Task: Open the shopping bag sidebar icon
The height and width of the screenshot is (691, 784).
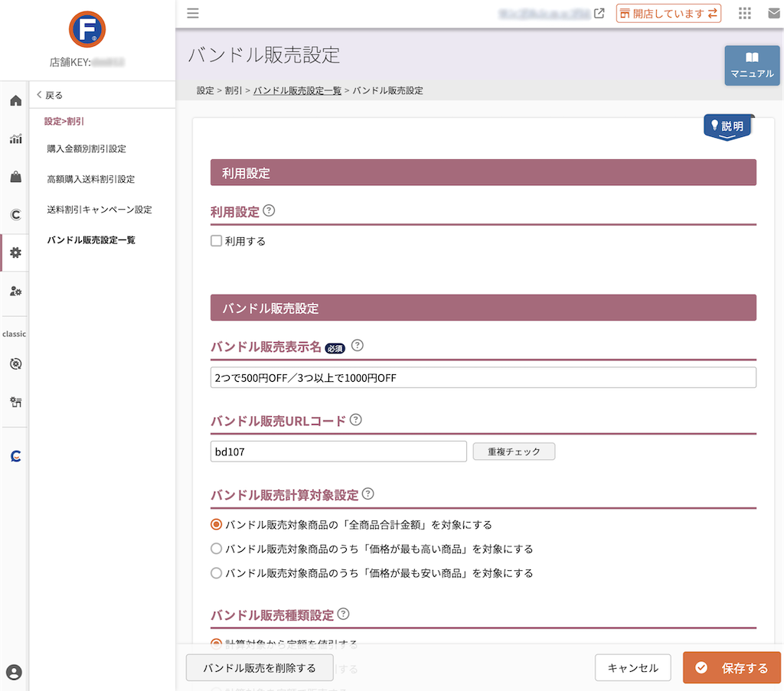Action: [x=15, y=176]
